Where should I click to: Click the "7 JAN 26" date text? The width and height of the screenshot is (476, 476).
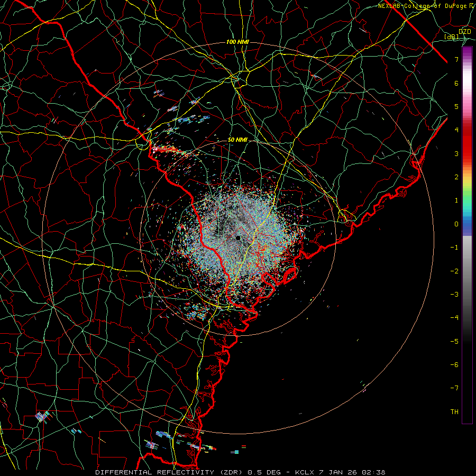click(x=339, y=472)
